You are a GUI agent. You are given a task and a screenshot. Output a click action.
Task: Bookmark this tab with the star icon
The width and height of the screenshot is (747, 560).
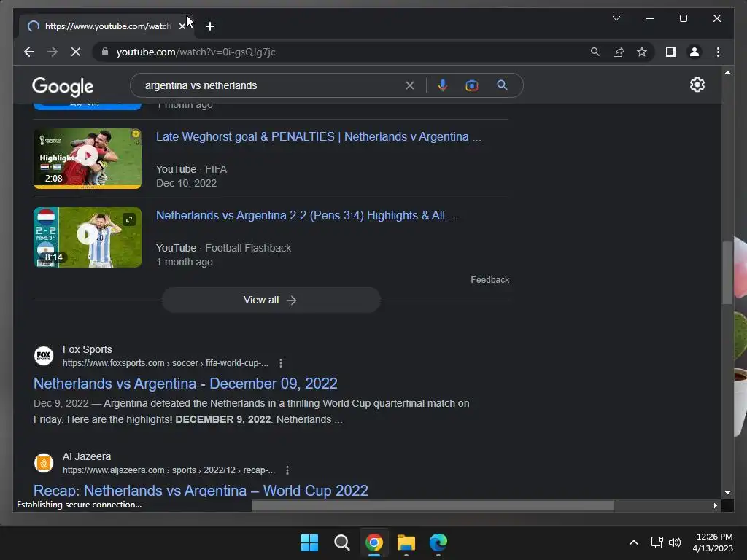tap(642, 52)
